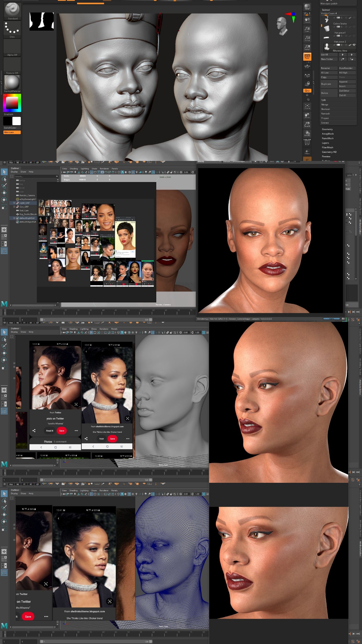Toggle the Alternate color button
This screenshot has width=362, height=644.
(x=12, y=132)
